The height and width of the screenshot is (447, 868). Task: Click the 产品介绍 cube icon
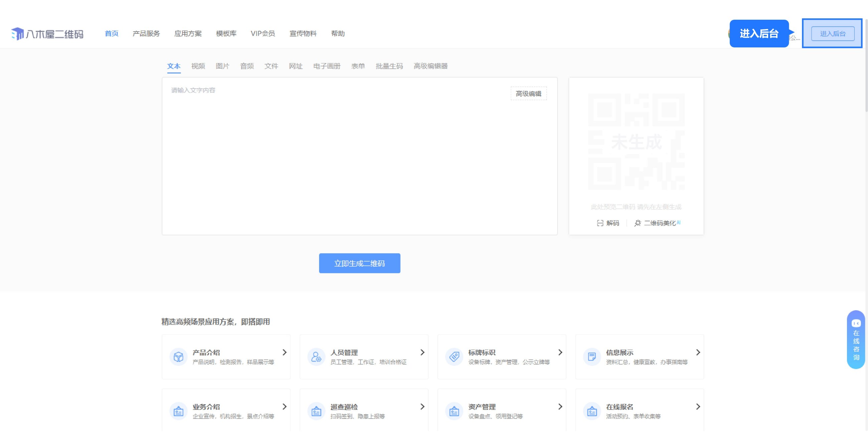coord(178,356)
